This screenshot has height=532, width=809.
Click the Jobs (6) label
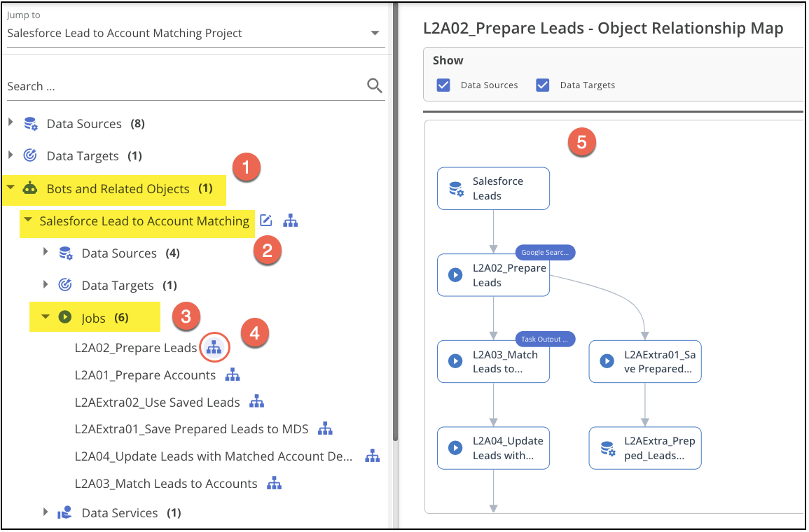105,318
